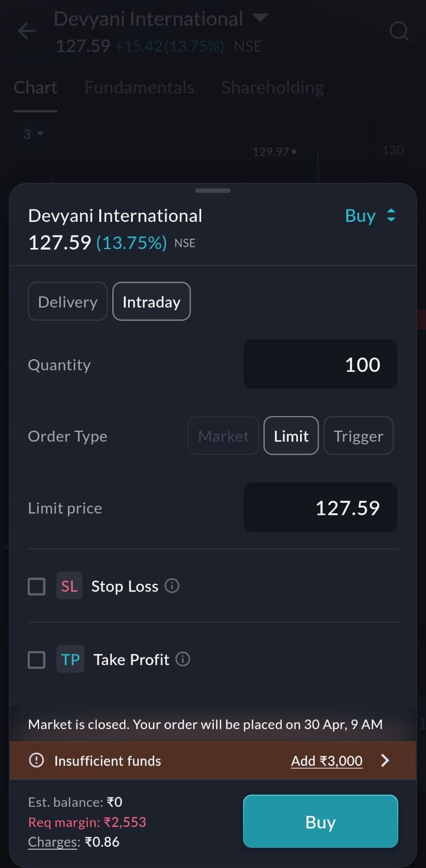The height and width of the screenshot is (868, 426).
Task: Switch to the Shareholding tab
Action: [x=272, y=87]
